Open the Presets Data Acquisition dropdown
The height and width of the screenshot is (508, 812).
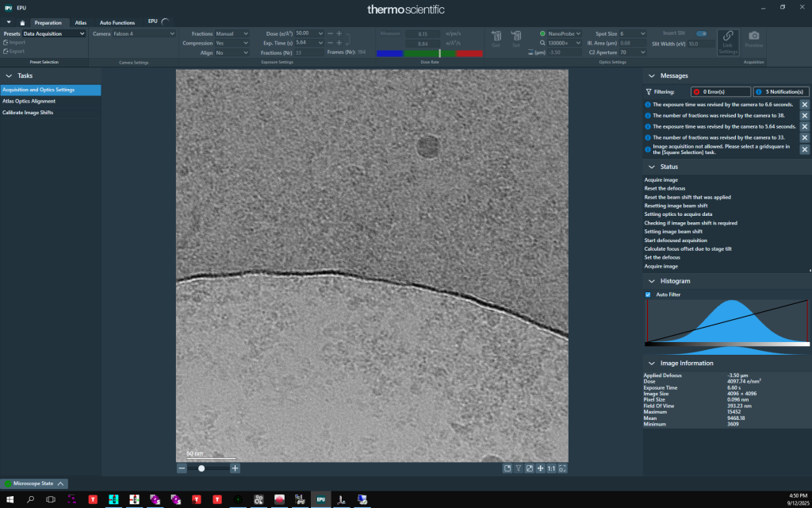coord(54,34)
